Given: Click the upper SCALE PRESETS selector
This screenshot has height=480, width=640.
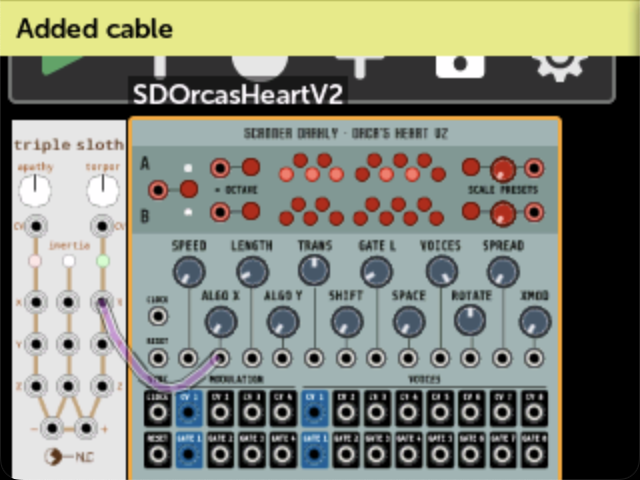Looking at the screenshot, I should 502,168.
